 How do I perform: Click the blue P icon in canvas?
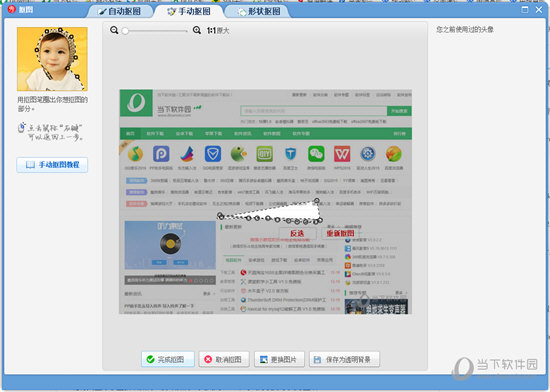coord(161,154)
